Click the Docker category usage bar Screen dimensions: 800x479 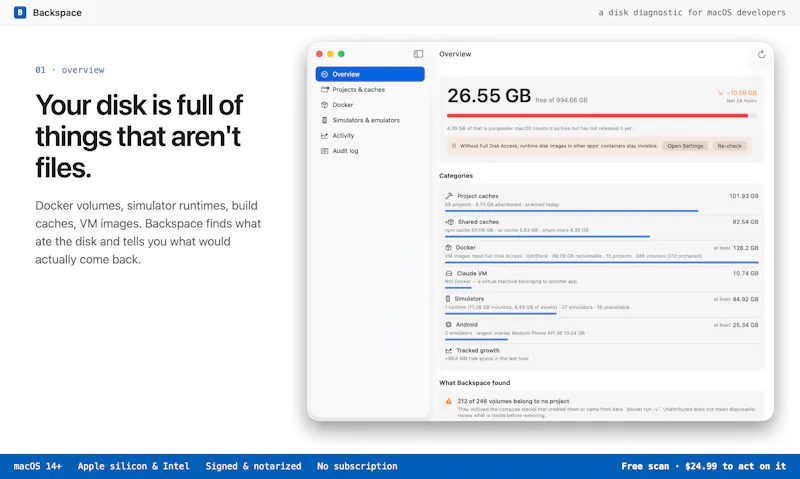(602, 262)
